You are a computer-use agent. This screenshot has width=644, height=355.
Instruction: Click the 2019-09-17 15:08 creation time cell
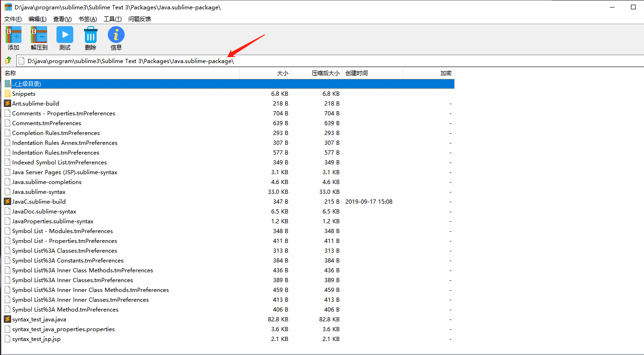click(x=369, y=202)
